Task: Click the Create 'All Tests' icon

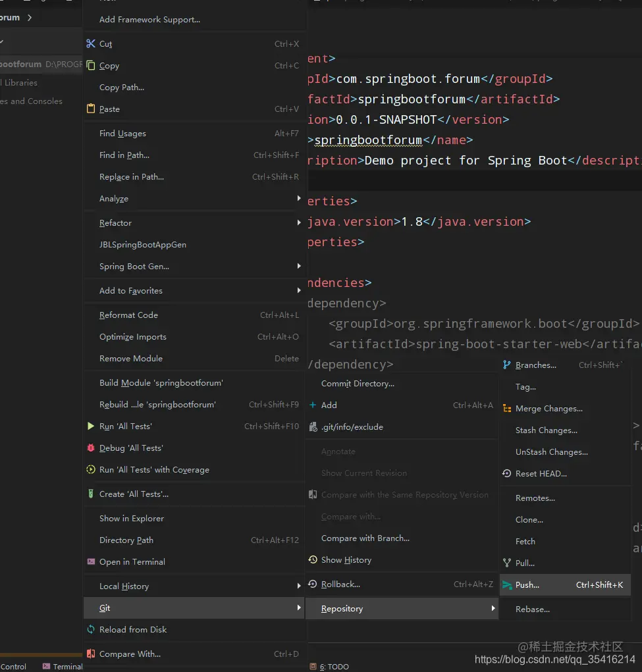Action: 90,494
